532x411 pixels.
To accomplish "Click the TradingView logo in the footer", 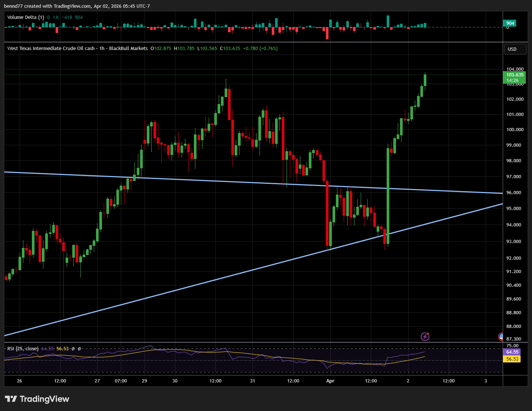I will [37, 399].
